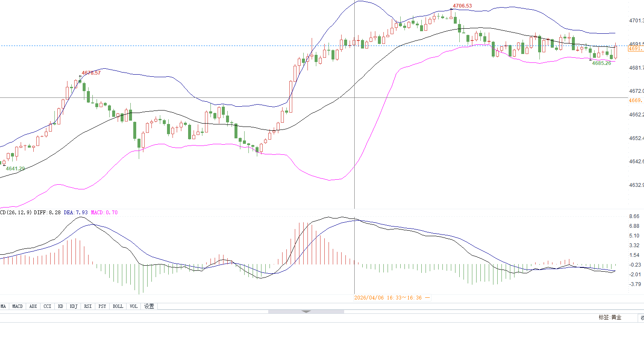Click the 4678.57 peak price label
Viewport: 644px width, 337px height.
point(91,73)
